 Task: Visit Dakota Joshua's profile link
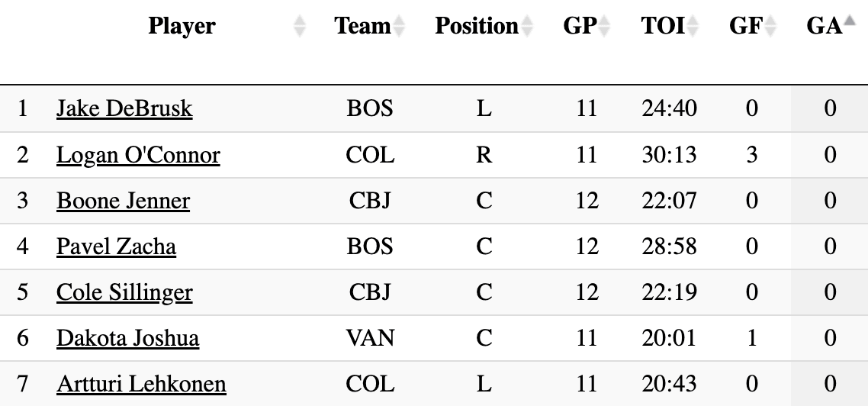tap(127, 338)
